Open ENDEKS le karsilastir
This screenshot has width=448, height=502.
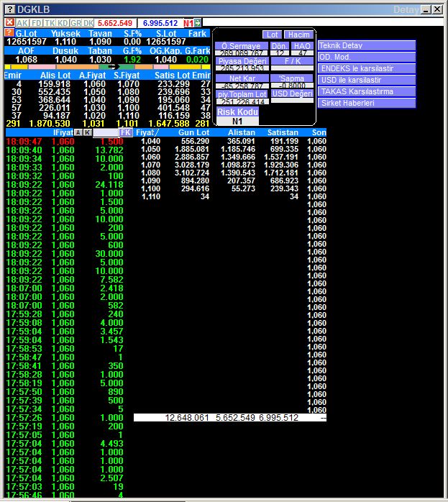pos(367,68)
